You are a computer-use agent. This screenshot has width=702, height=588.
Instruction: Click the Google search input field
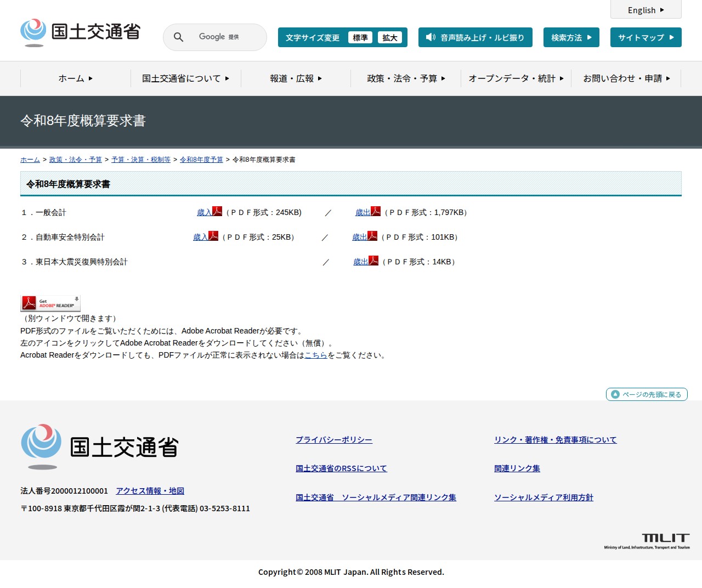pos(225,37)
